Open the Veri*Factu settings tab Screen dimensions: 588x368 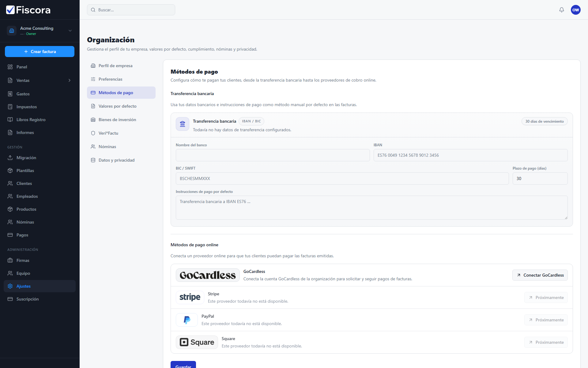(121, 133)
